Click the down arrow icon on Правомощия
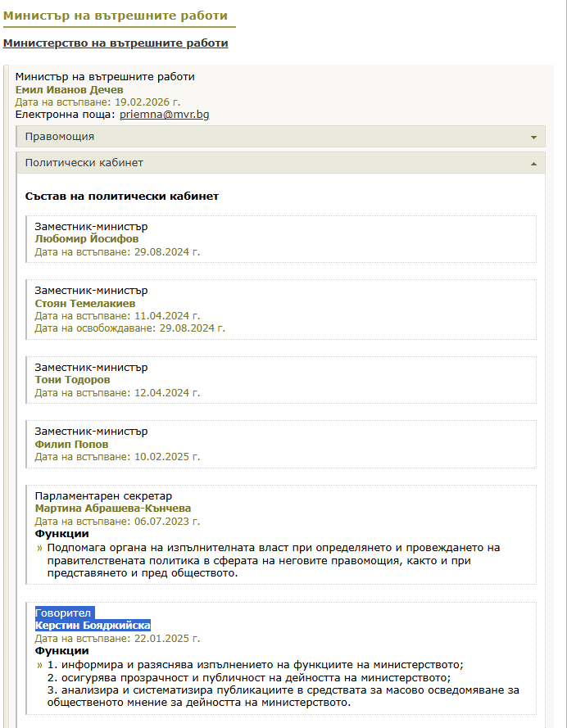 click(533, 138)
